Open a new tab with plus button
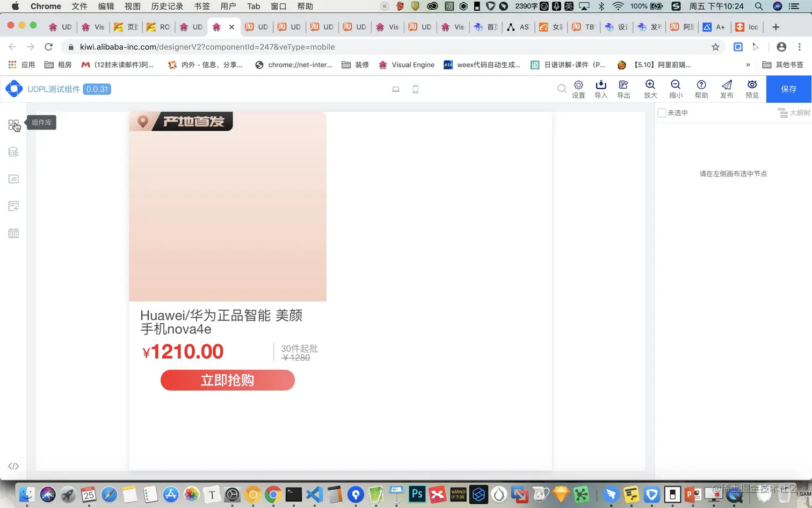This screenshot has width=812, height=508. click(775, 27)
